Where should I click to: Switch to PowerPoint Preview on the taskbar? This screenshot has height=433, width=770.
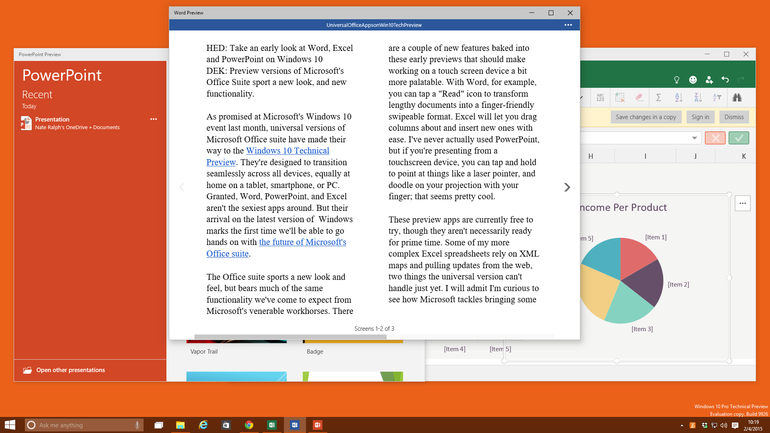tap(317, 425)
